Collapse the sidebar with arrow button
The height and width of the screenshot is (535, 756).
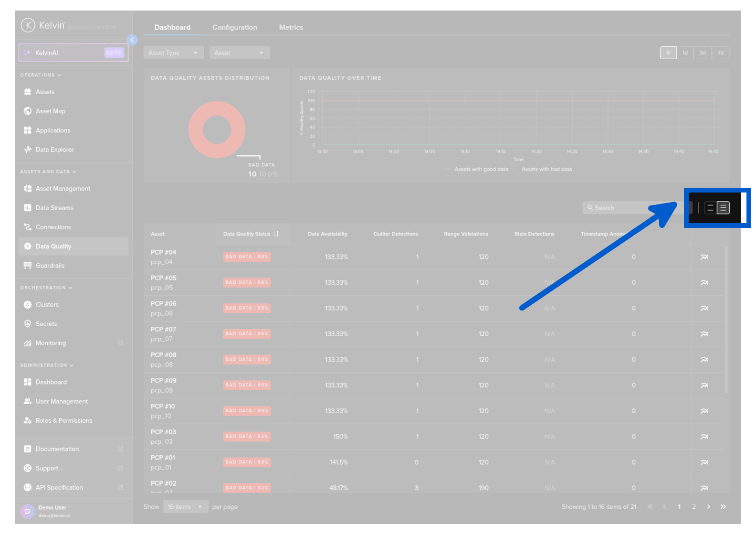(132, 40)
